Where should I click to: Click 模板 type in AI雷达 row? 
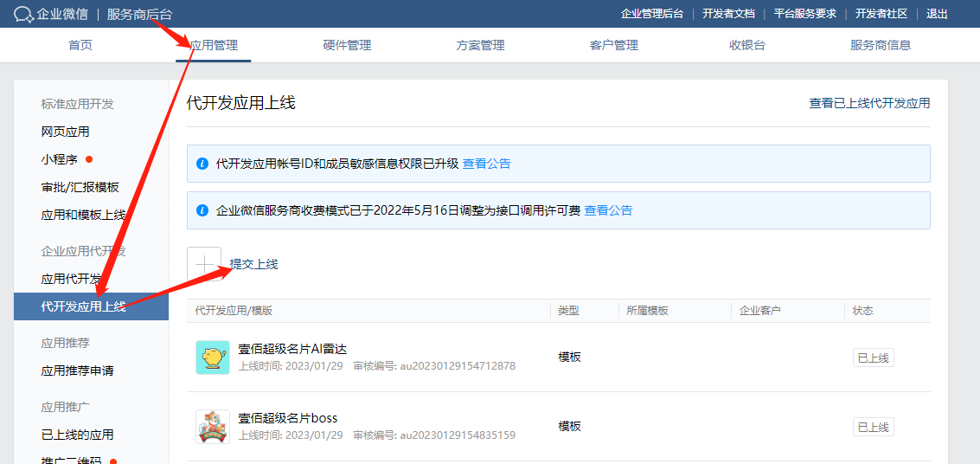coord(569,357)
